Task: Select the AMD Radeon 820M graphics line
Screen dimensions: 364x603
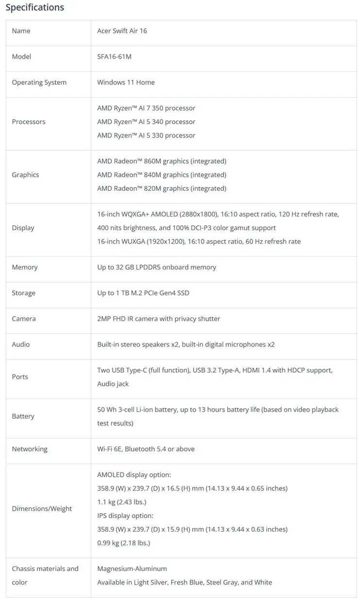Action: pos(162,188)
